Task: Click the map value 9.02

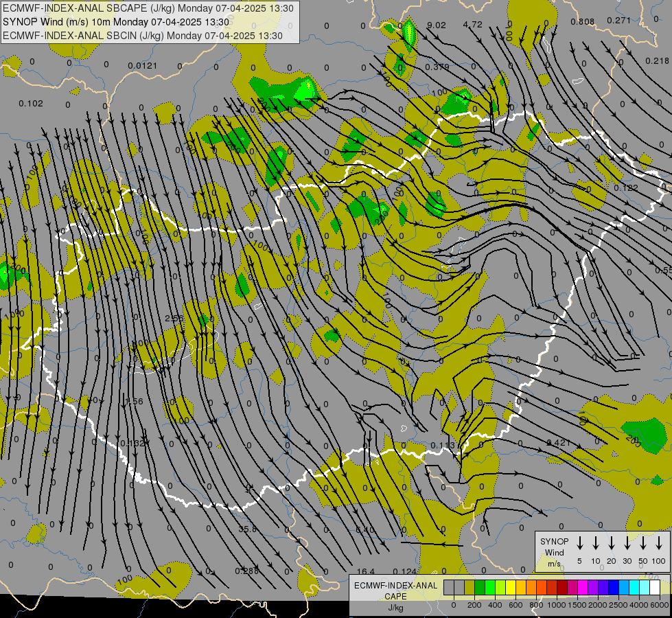Action: tap(437, 25)
